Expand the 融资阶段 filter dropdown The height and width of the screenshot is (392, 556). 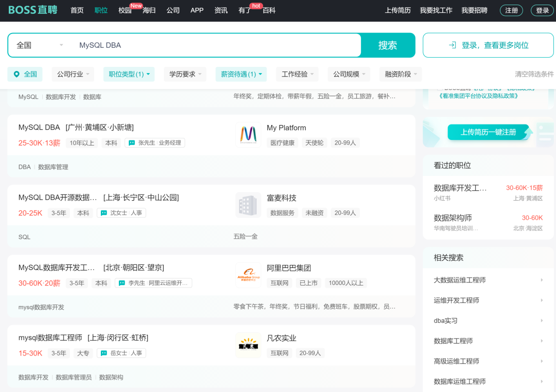(x=401, y=74)
